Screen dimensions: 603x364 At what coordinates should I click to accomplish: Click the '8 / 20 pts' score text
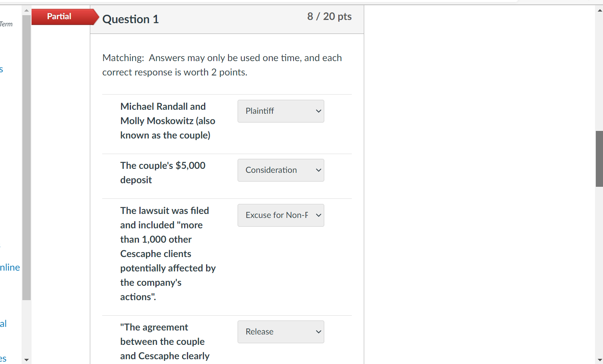329,16
